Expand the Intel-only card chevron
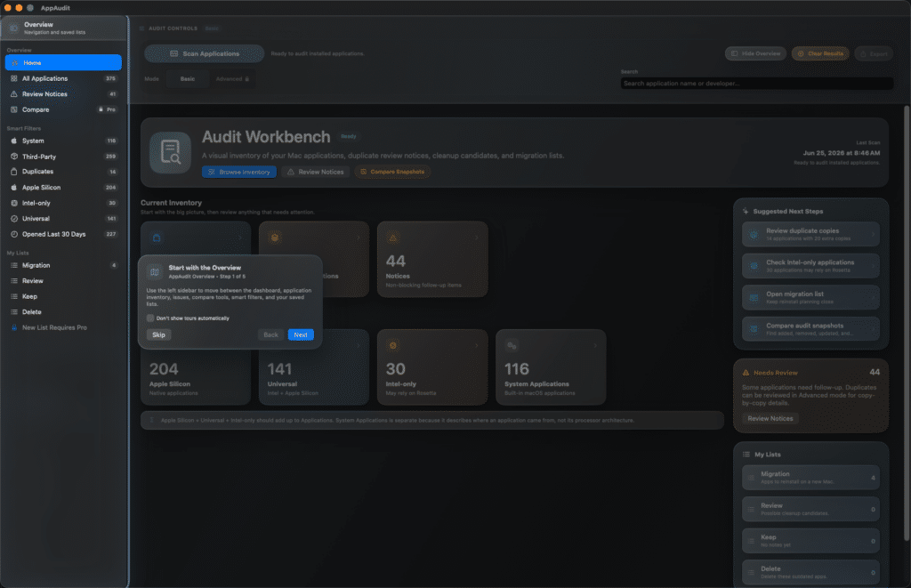Screen dimensions: 911x588 (x=477, y=346)
